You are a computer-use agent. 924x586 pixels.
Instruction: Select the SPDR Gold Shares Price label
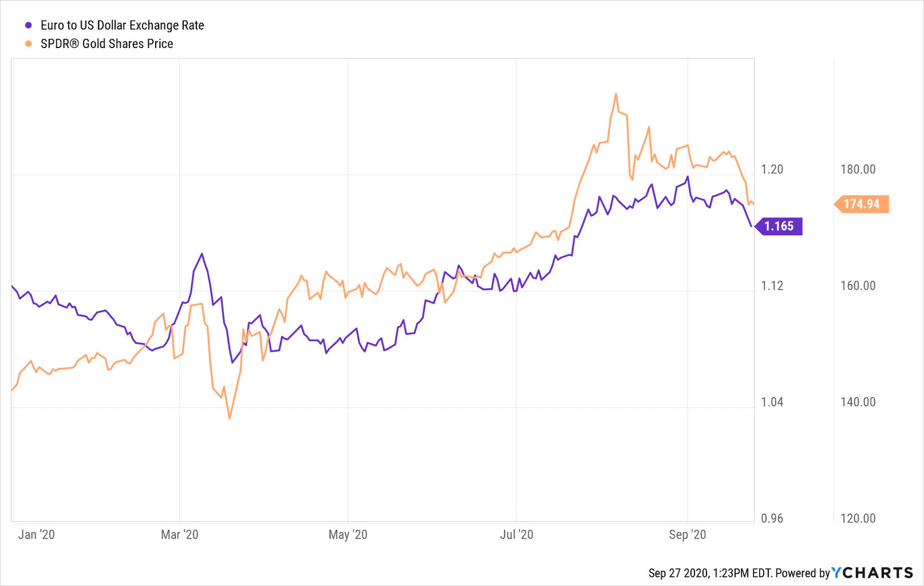106,43
